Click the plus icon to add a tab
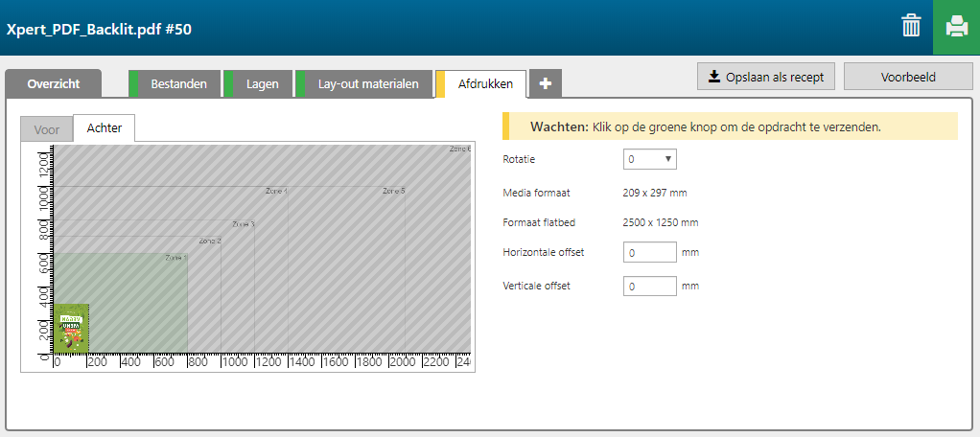 (x=546, y=84)
